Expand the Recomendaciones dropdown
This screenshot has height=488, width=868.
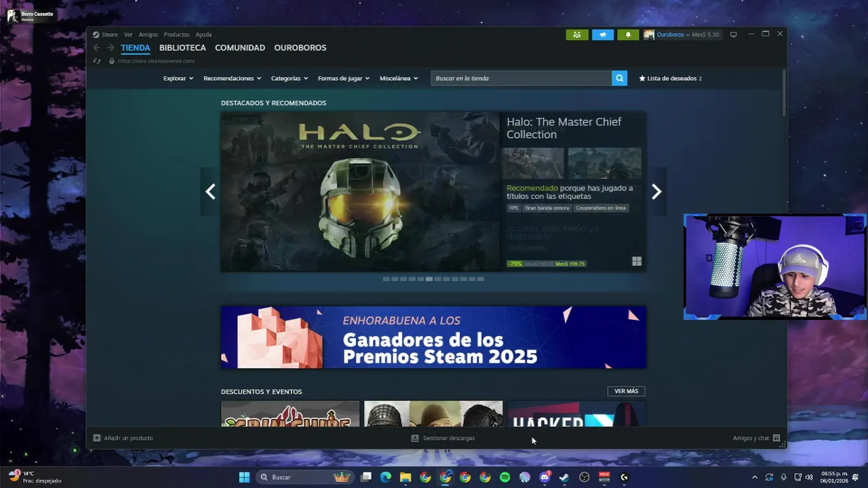(232, 78)
